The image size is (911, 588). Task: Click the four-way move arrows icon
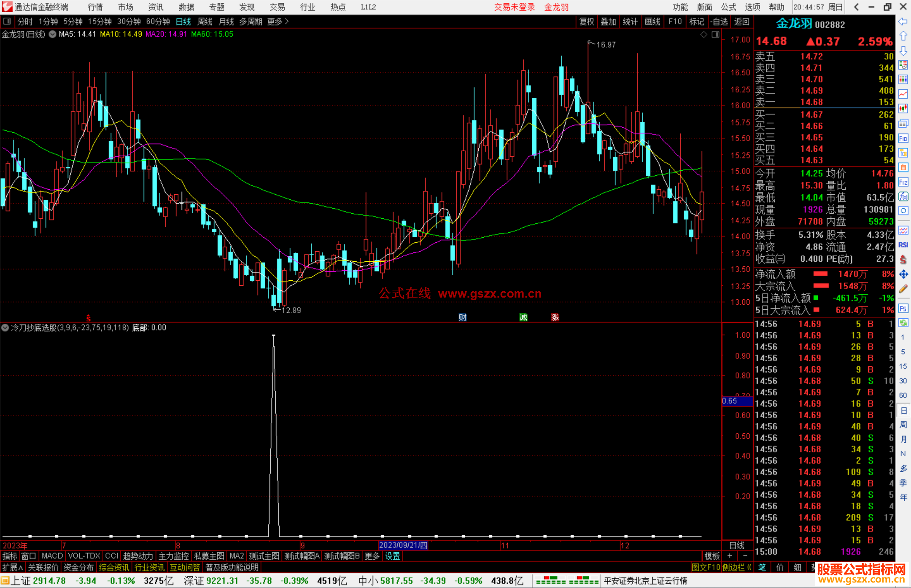coord(903,274)
